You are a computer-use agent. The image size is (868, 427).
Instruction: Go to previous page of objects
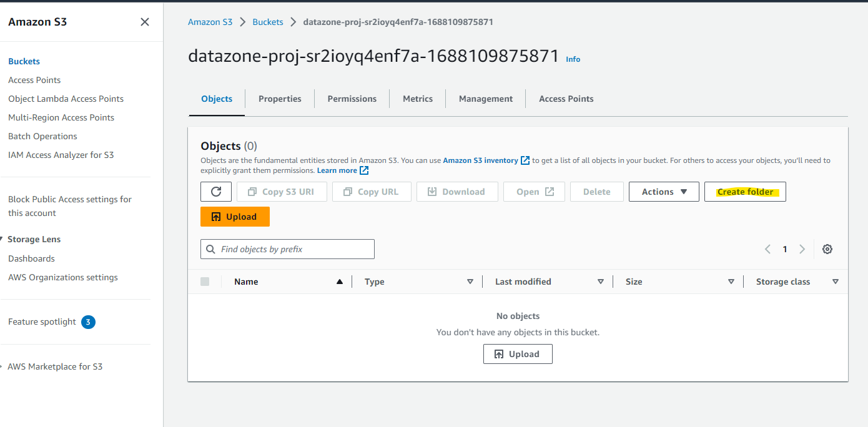pyautogui.click(x=767, y=249)
